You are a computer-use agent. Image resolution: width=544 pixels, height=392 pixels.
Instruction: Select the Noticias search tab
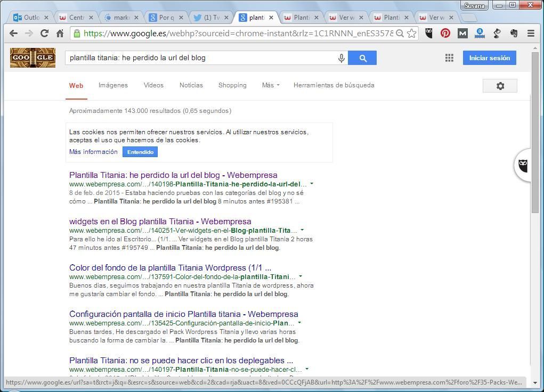(x=191, y=85)
